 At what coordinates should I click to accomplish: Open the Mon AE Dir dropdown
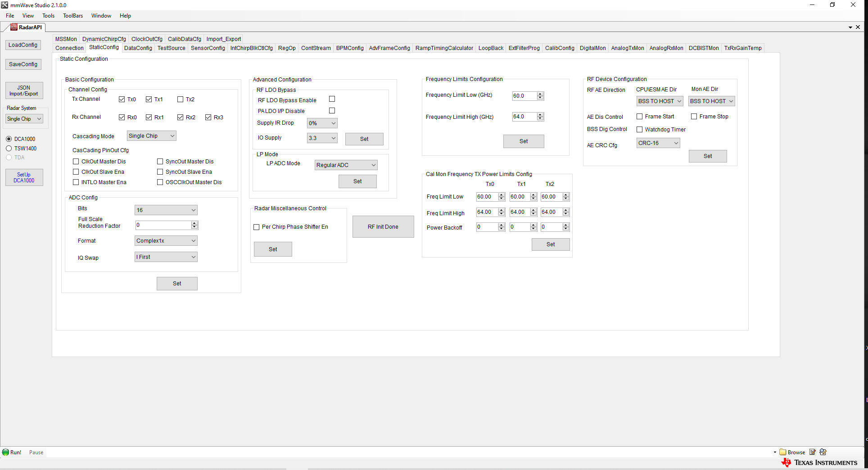click(712, 101)
